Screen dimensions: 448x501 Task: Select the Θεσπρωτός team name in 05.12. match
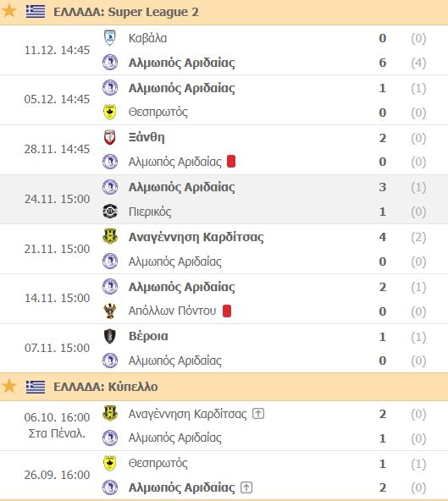click(158, 113)
